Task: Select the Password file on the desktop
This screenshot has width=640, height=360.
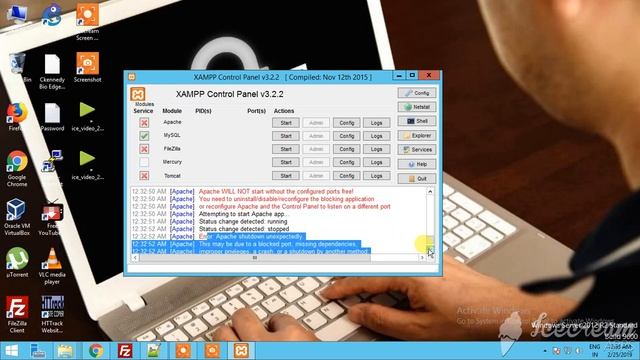Action: click(52, 117)
